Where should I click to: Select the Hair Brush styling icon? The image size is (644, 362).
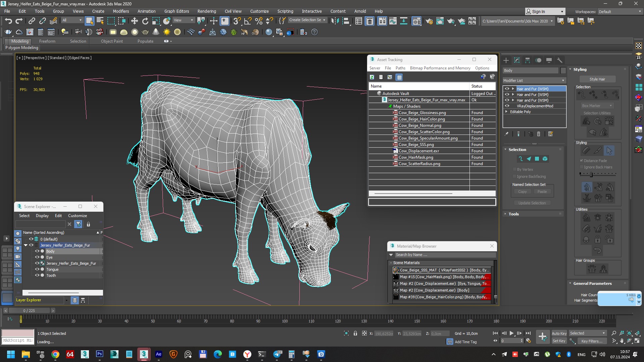pos(586,151)
